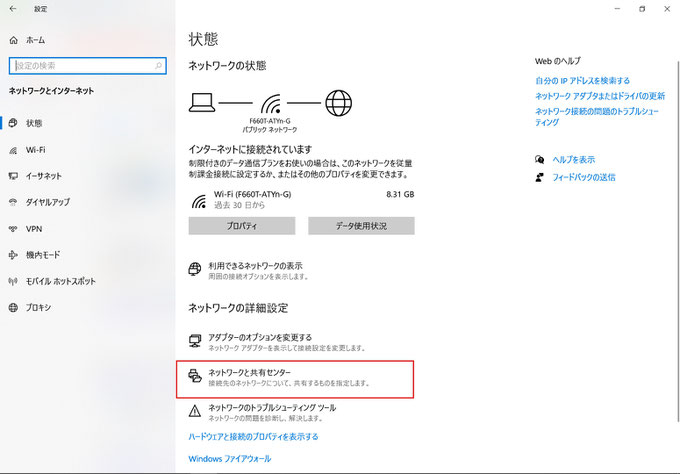Click the F660T-ATYn-G network name label
This screenshot has width=680, height=474.
[x=270, y=121]
